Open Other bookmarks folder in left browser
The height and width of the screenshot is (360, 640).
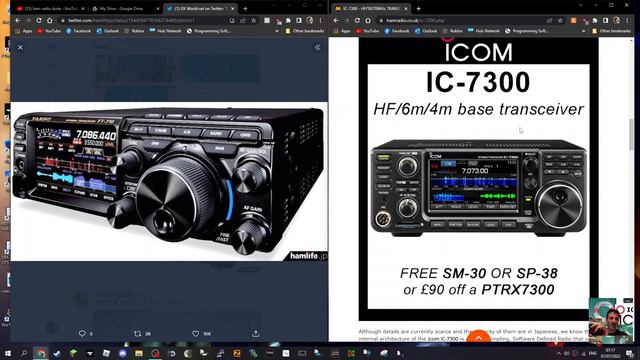coord(305,31)
